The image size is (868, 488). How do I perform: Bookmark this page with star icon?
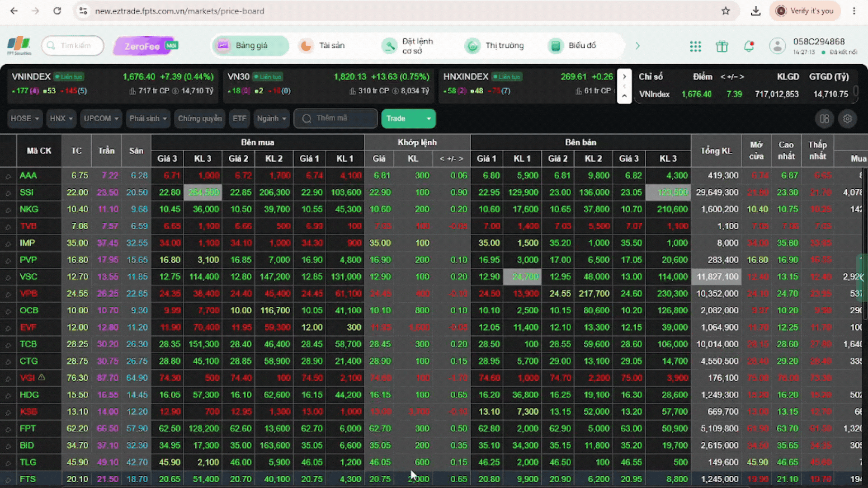726,11
